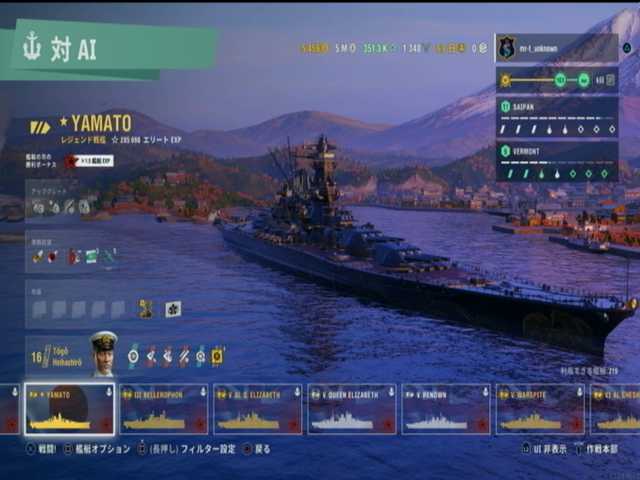The width and height of the screenshot is (640, 480).
Task: Open commander Tōgō Heihachirō portrait
Action: tap(104, 354)
